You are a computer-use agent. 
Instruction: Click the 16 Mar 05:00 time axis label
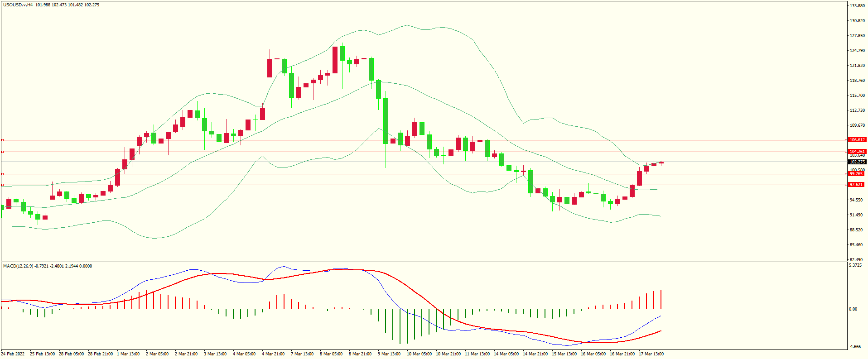click(593, 354)
